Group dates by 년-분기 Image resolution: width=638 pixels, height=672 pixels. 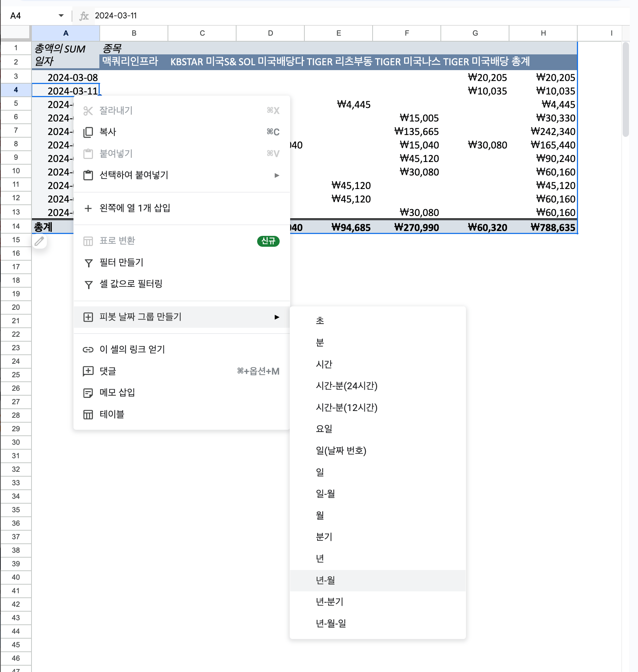pos(378,602)
